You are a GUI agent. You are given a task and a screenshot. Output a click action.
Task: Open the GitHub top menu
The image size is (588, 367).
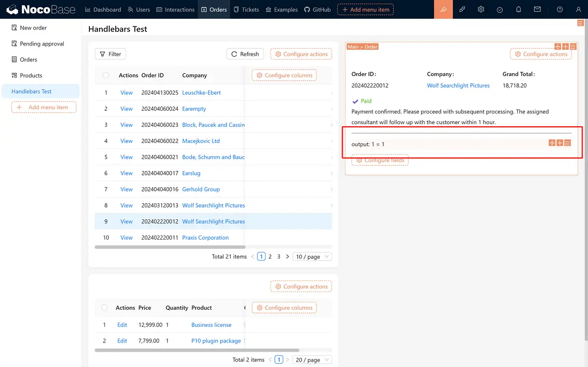pyautogui.click(x=317, y=10)
